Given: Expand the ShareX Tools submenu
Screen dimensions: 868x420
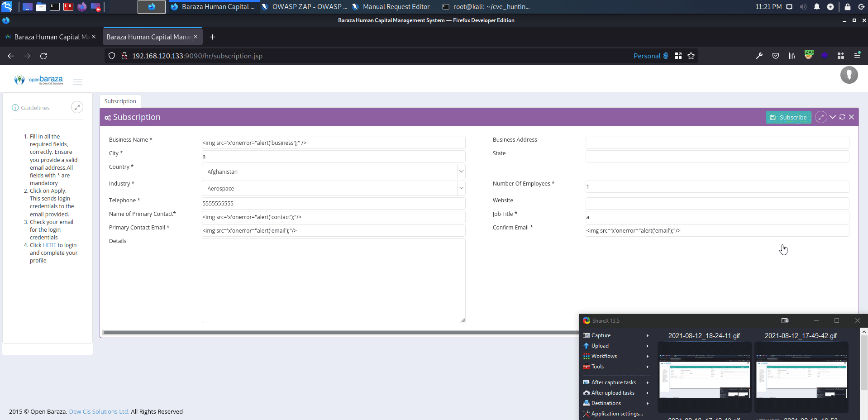Looking at the screenshot, I should coord(616,367).
